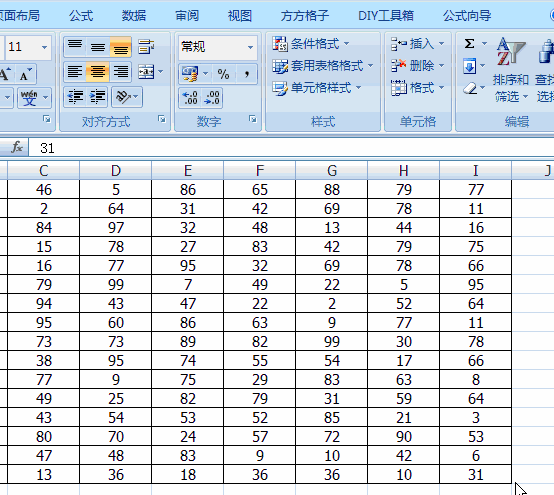Switch to the 方方格子 tab

(x=305, y=16)
